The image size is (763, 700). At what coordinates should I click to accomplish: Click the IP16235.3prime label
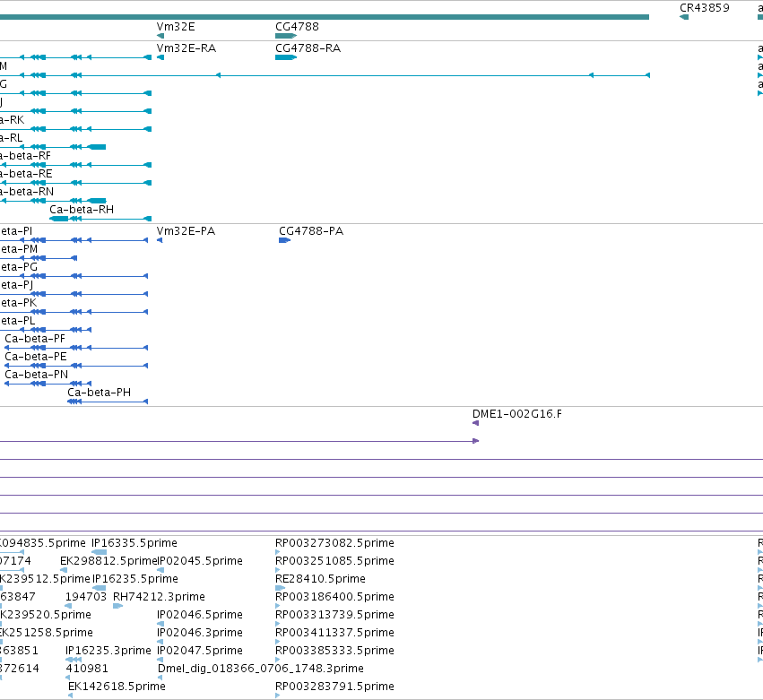(x=108, y=651)
